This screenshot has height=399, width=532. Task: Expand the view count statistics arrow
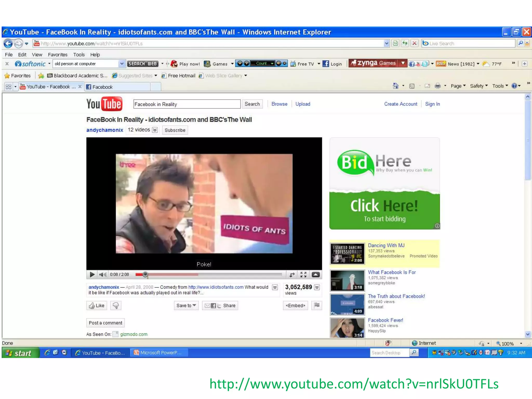click(317, 287)
